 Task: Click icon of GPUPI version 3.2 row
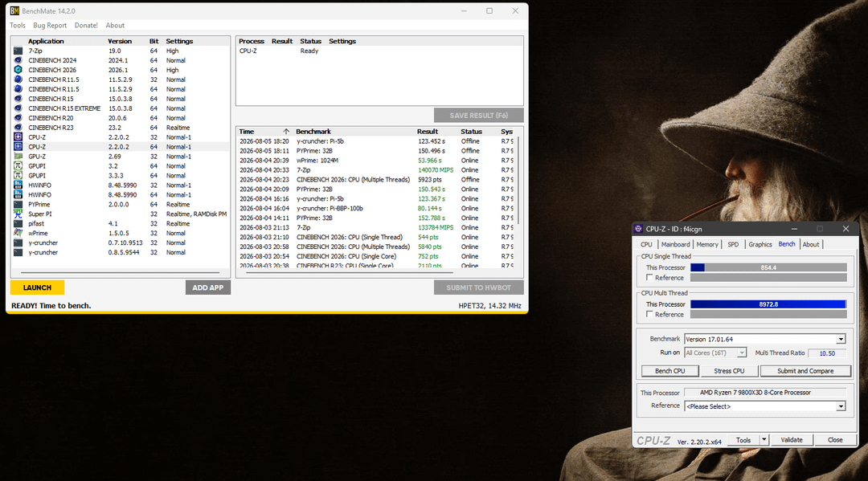[18, 166]
